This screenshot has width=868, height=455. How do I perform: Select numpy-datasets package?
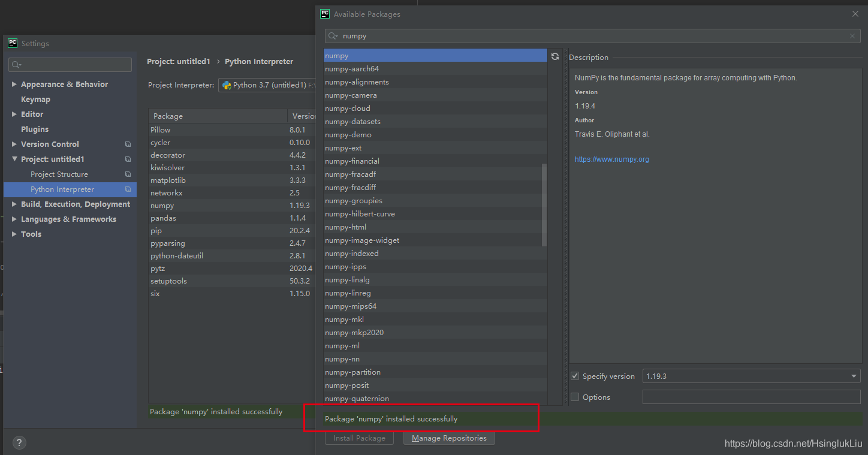[435, 122]
